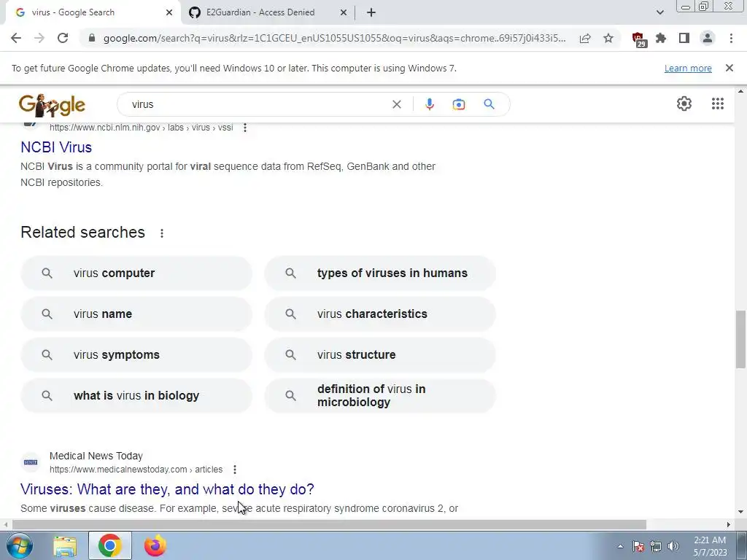
Task: Bookmark this page with star icon
Action: [608, 38]
